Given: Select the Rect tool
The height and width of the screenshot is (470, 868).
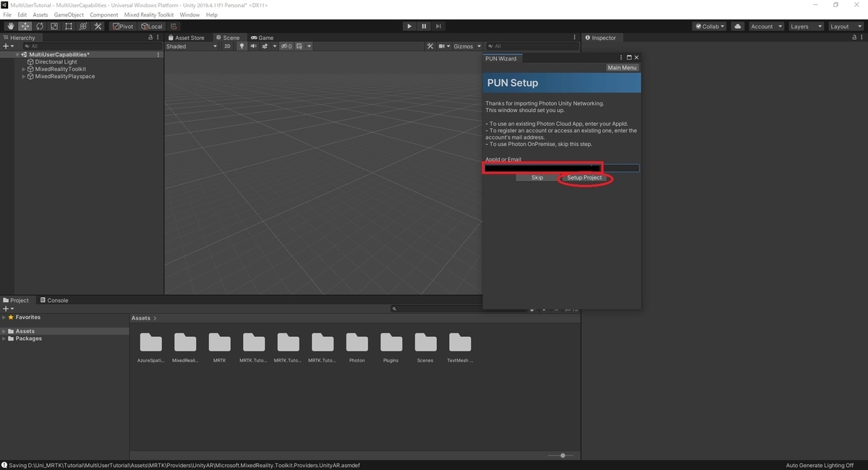Looking at the screenshot, I should (x=69, y=27).
